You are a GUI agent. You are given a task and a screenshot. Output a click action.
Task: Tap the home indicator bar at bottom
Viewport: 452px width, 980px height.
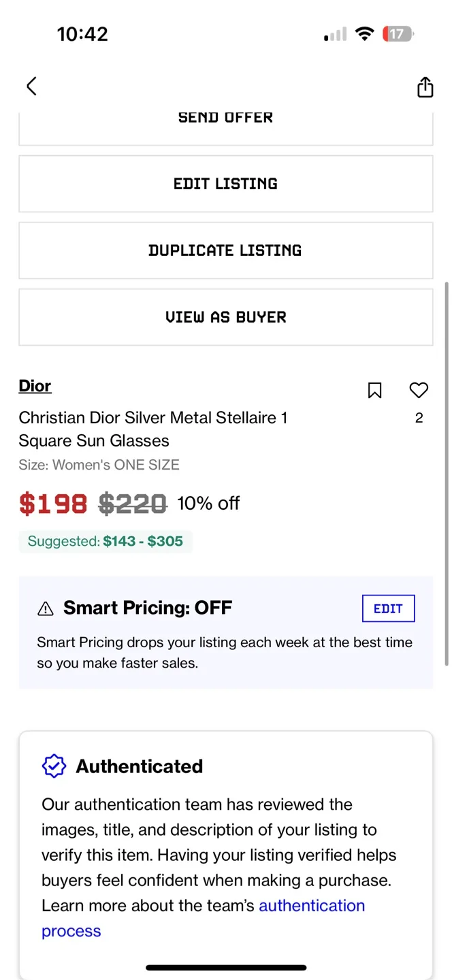point(225,967)
